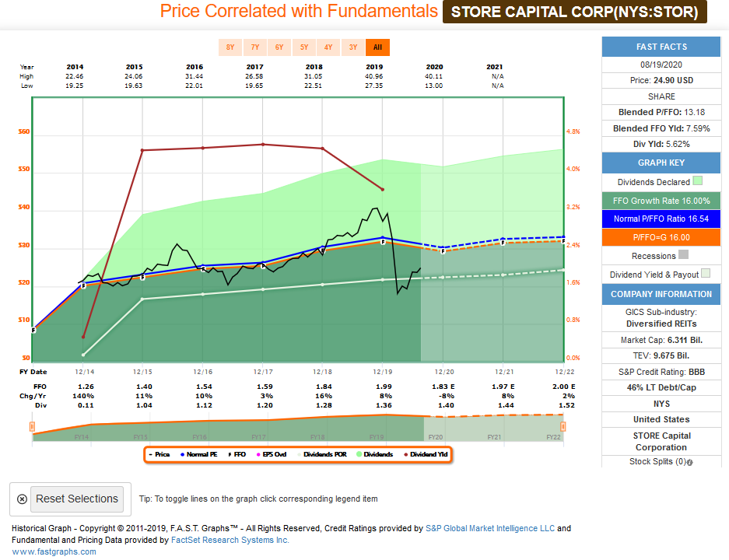Click the 2019 high value '40.96'
Image resolution: width=729 pixels, height=560 pixels.
click(x=374, y=76)
